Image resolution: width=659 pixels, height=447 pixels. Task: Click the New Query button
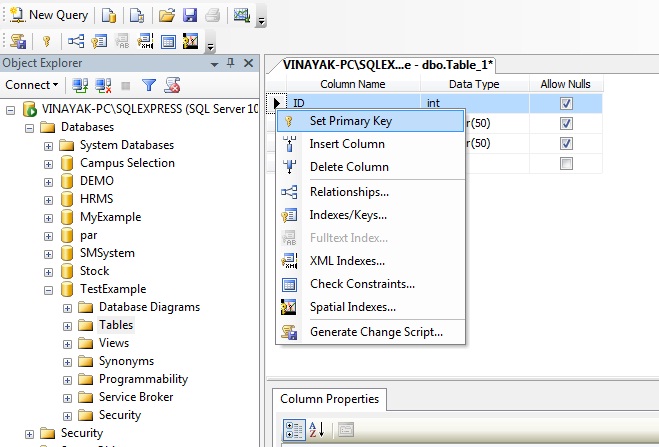pyautogui.click(x=48, y=15)
